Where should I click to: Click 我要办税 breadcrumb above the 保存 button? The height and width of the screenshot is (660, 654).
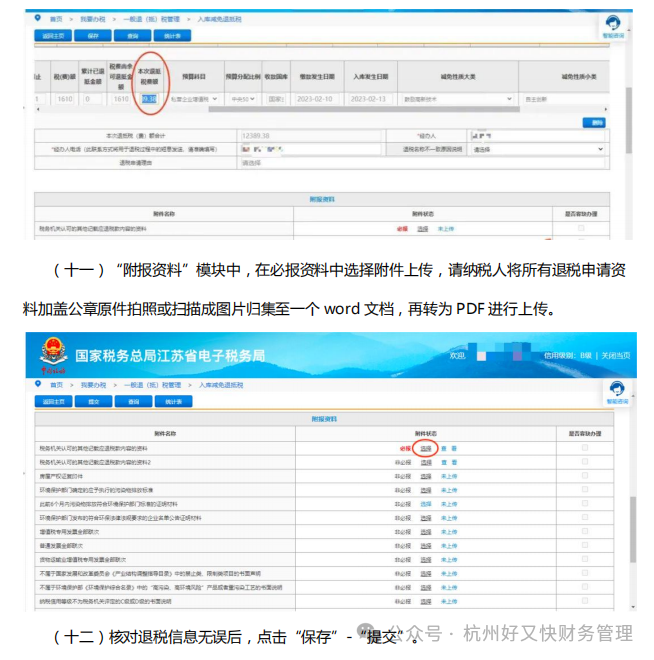(x=93, y=19)
